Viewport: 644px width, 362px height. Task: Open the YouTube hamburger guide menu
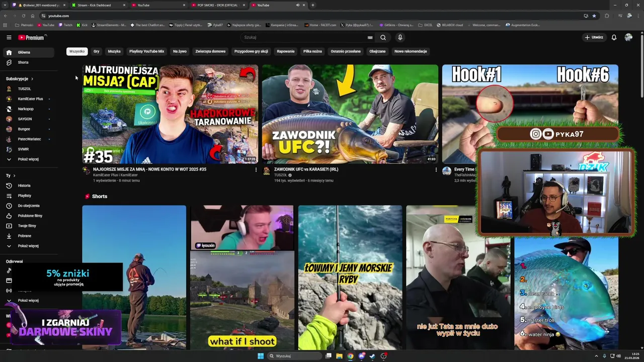[x=9, y=37]
